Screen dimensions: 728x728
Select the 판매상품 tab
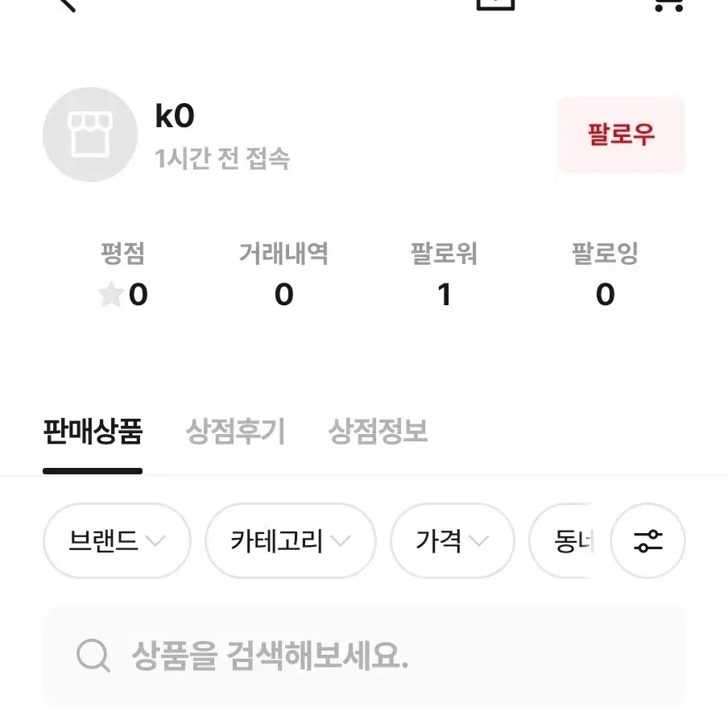click(x=93, y=432)
